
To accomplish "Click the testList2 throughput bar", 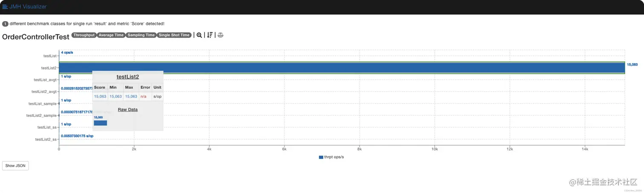I will pyautogui.click(x=342, y=68).
